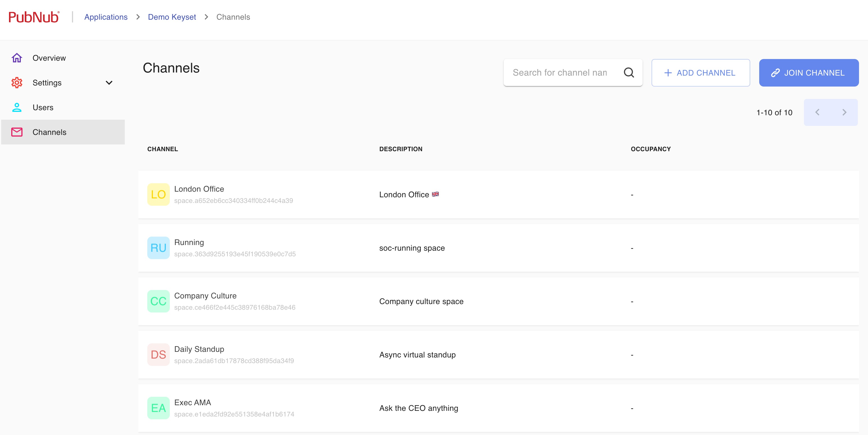Click the DS avatar for Daily Standup
Viewport: 868px width, 435px height.
click(158, 354)
